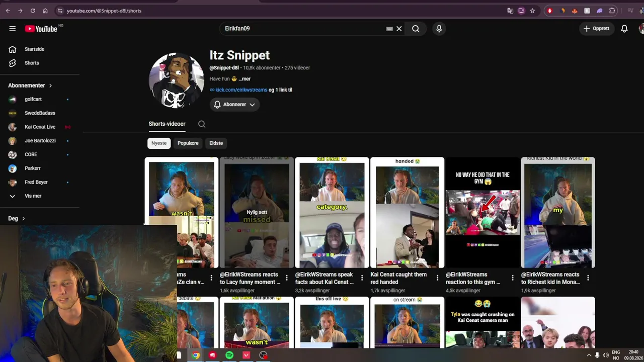Open options menu for Richest kid short
The image size is (644, 362).
pyautogui.click(x=588, y=278)
